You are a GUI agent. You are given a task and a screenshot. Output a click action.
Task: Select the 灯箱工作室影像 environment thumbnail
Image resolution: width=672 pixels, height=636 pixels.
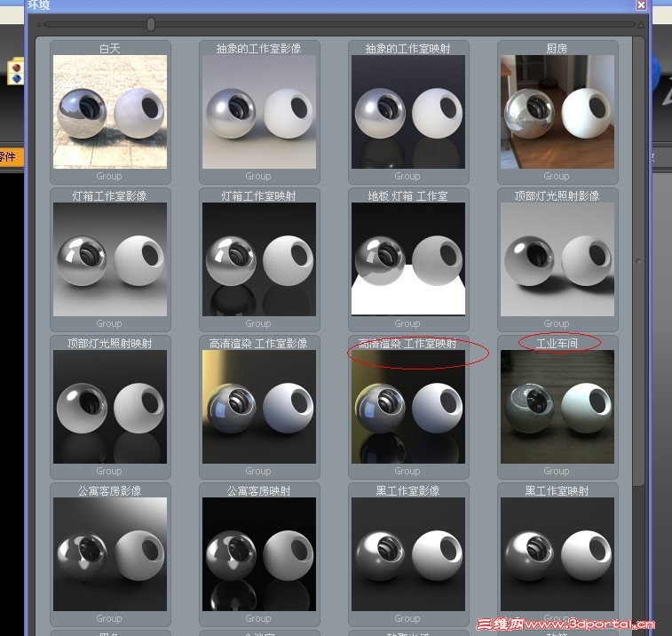110,259
